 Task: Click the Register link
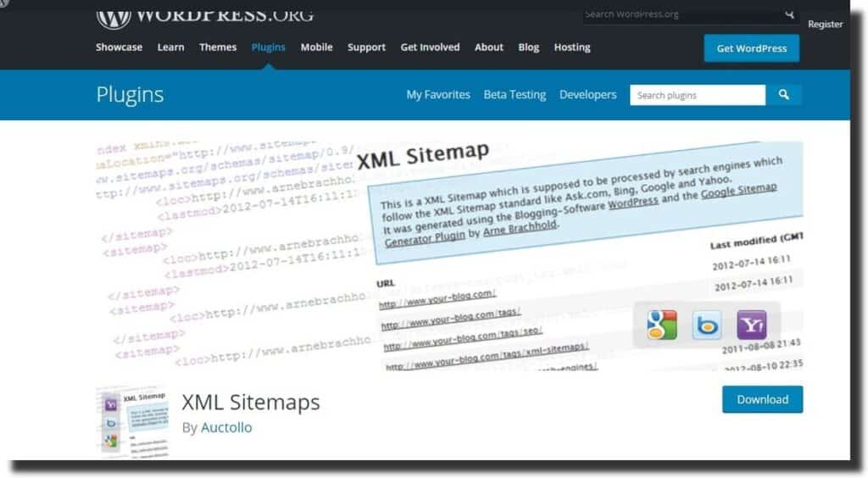click(x=825, y=25)
